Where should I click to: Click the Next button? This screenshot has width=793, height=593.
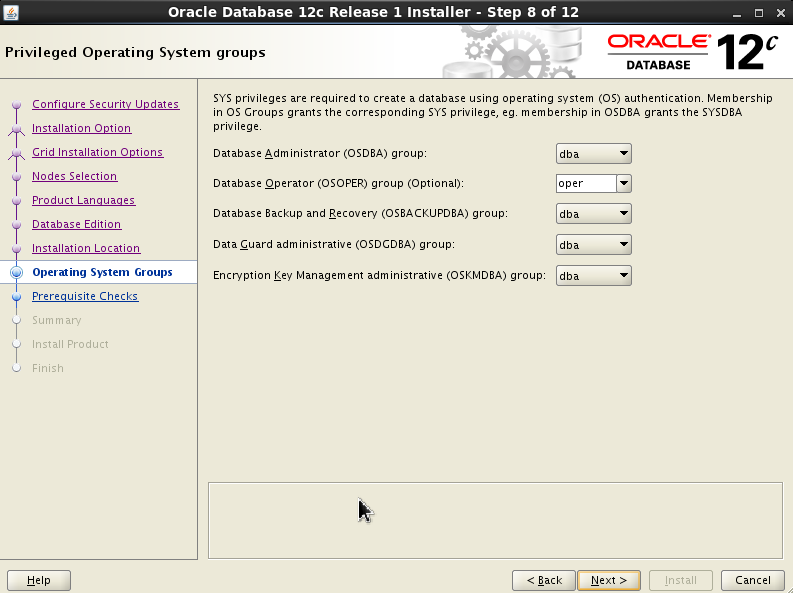[x=609, y=580]
